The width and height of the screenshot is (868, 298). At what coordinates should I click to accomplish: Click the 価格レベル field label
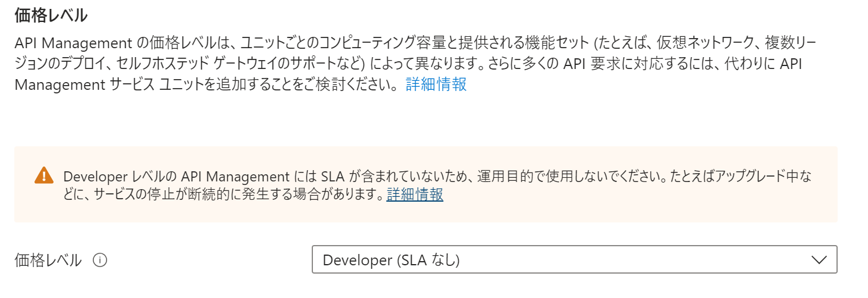pos(48,260)
